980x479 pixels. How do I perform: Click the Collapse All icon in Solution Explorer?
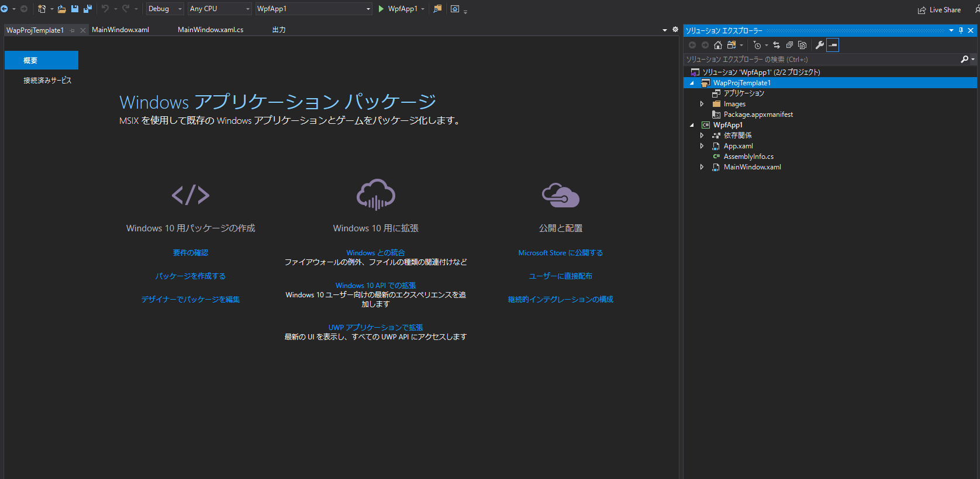(x=789, y=45)
